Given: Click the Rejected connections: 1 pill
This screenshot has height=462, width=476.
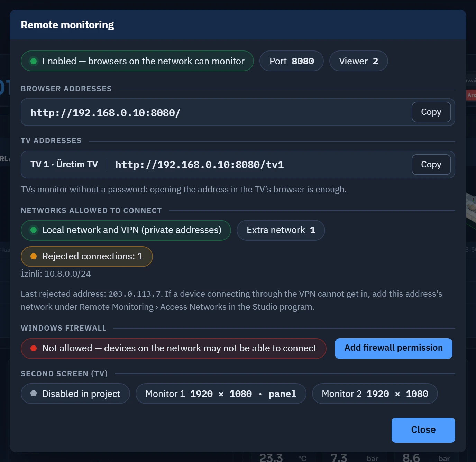Looking at the screenshot, I should (x=87, y=257).
